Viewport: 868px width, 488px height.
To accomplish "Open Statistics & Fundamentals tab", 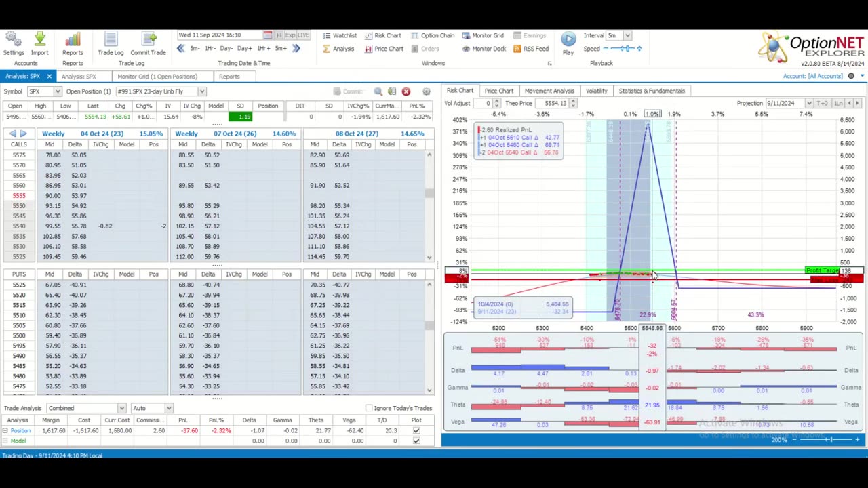I will (x=651, y=91).
